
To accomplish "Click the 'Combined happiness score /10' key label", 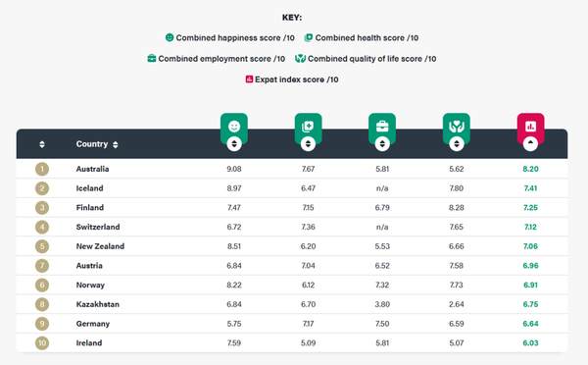I will pyautogui.click(x=235, y=38).
